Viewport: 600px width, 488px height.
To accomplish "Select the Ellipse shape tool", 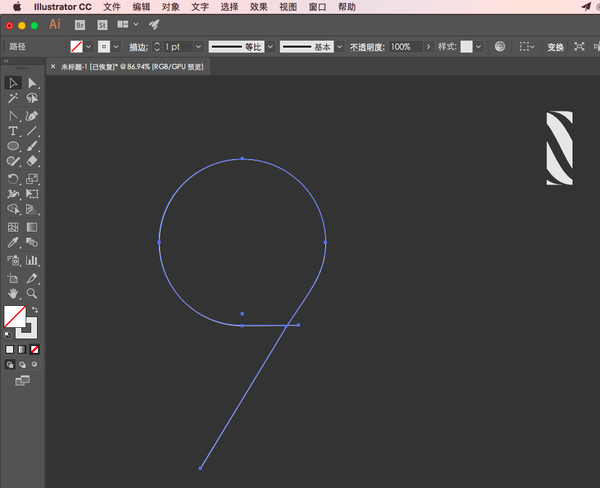I will tap(13, 146).
